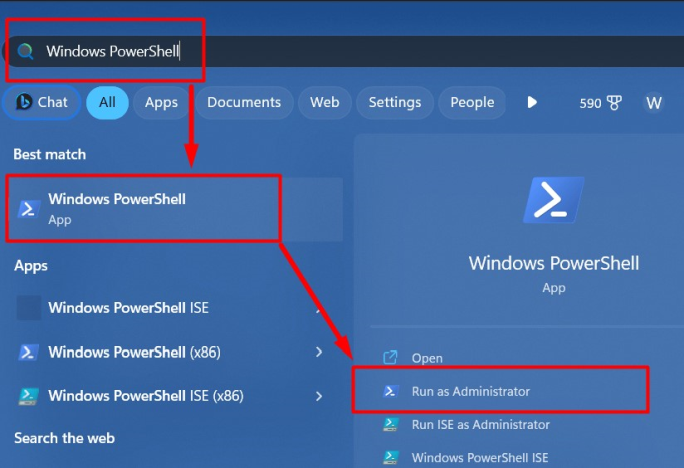684x468 pixels.
Task: Click the 590 rewards points number
Action: click(590, 103)
